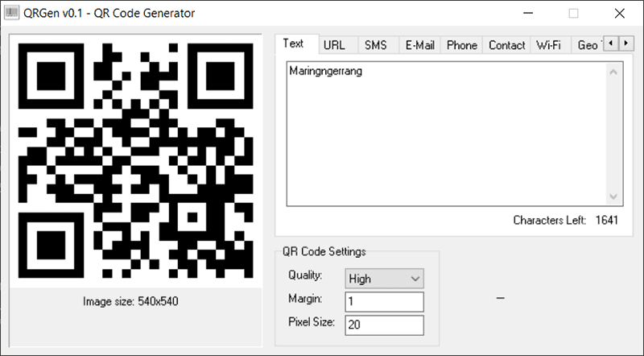Switch to the Wi-Fi tab
644x356 pixels.
point(549,45)
